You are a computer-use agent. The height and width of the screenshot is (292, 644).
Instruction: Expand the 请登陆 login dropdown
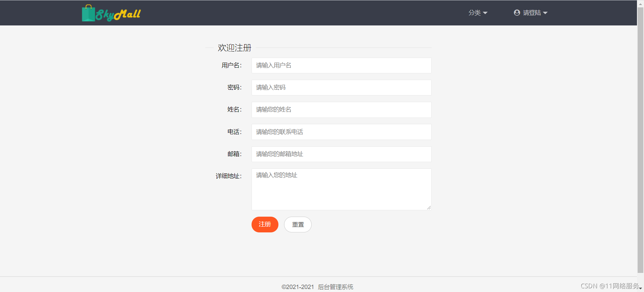535,13
